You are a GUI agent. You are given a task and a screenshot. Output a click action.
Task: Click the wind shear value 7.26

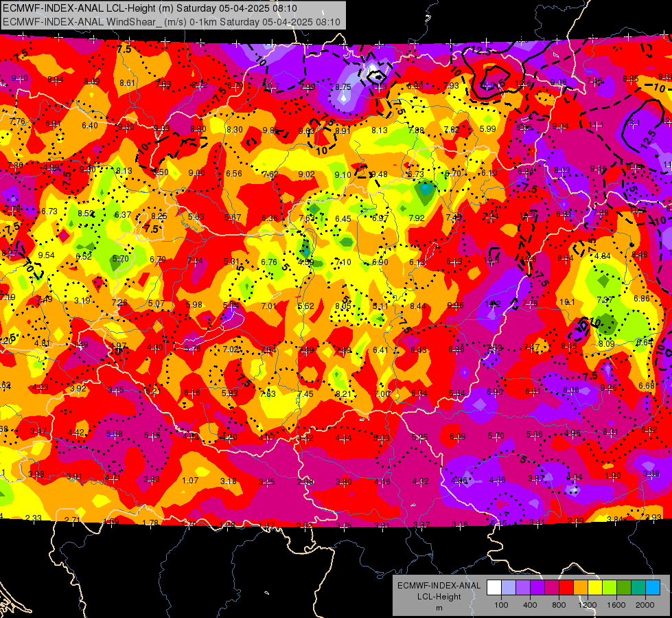[x=119, y=302]
